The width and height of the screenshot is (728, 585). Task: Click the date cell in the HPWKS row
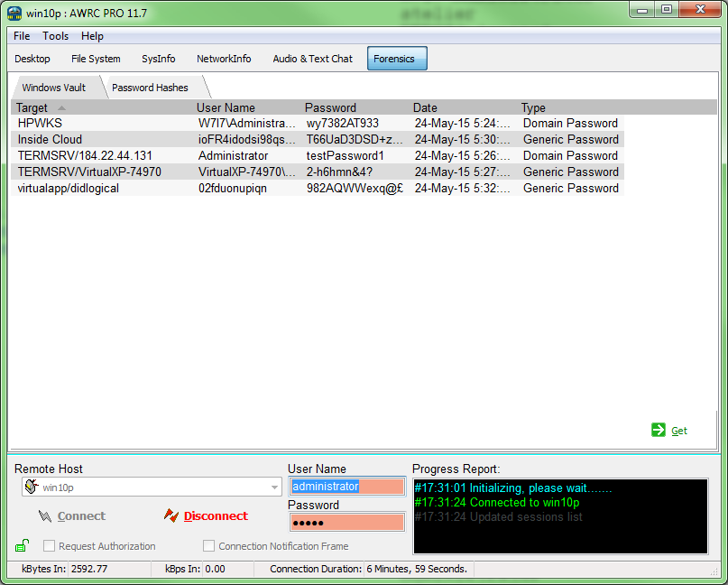[x=463, y=123]
